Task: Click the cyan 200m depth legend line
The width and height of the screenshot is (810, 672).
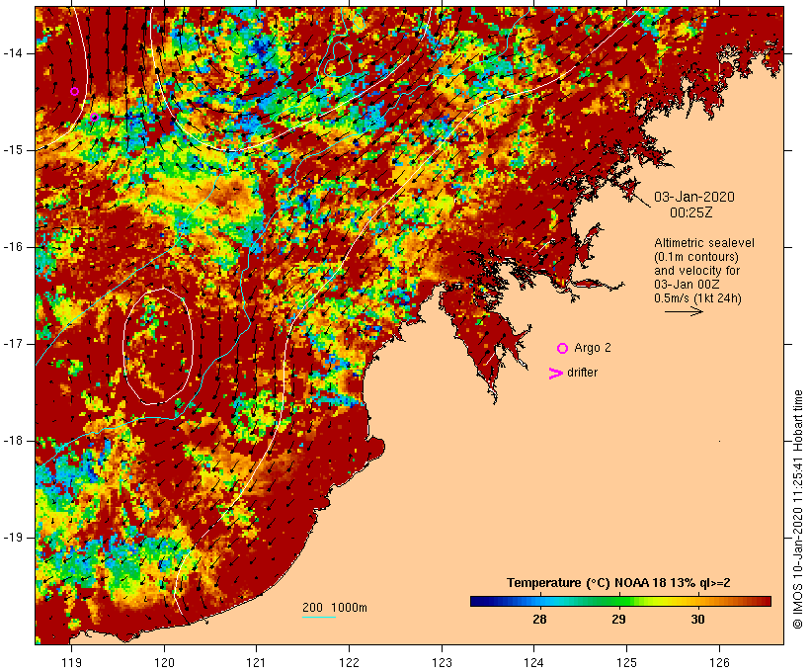Action: pyautogui.click(x=319, y=617)
